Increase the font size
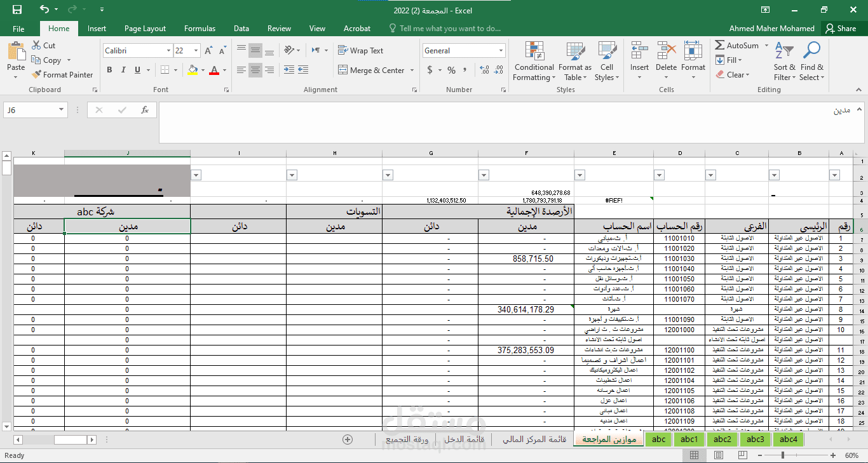868x463 pixels. pyautogui.click(x=209, y=51)
